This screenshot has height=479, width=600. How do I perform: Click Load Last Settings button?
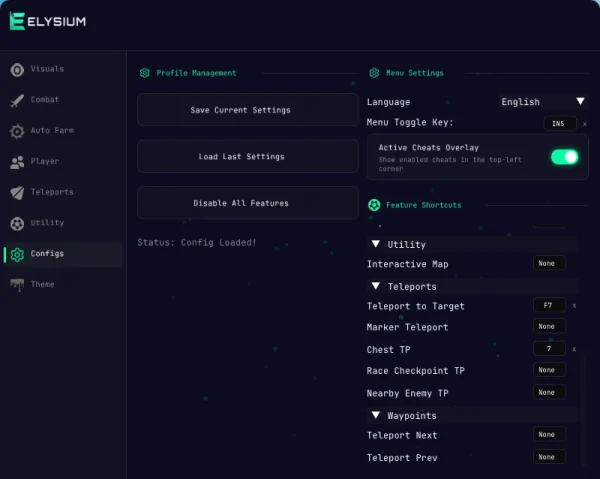248,156
